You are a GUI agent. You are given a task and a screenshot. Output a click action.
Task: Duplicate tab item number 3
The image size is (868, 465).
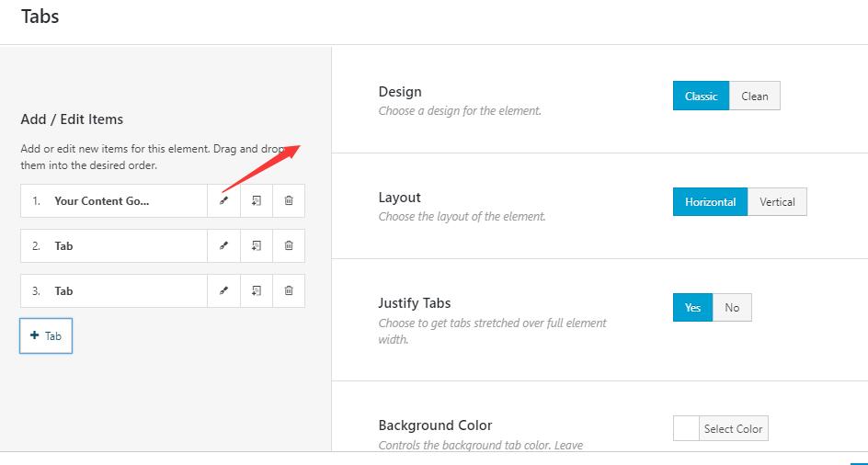(257, 290)
